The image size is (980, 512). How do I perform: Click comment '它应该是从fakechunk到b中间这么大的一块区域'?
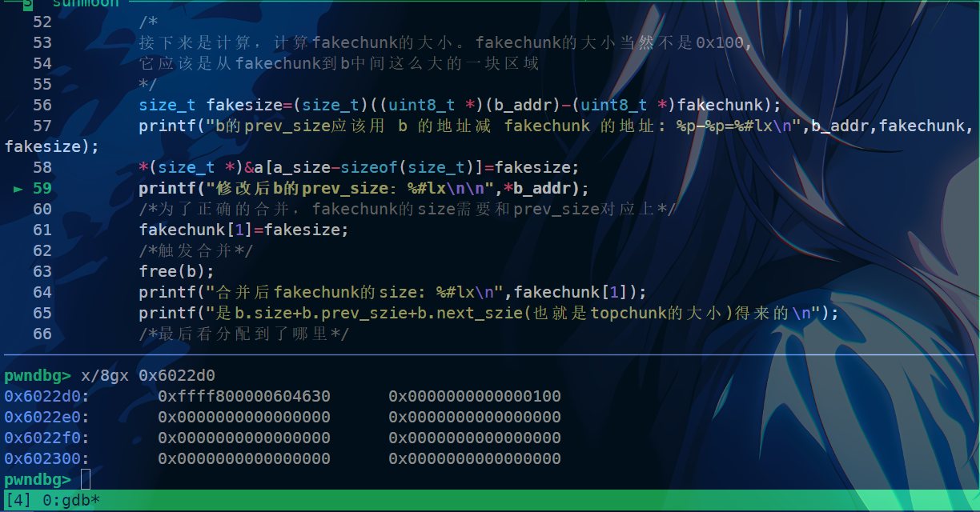tap(339, 63)
